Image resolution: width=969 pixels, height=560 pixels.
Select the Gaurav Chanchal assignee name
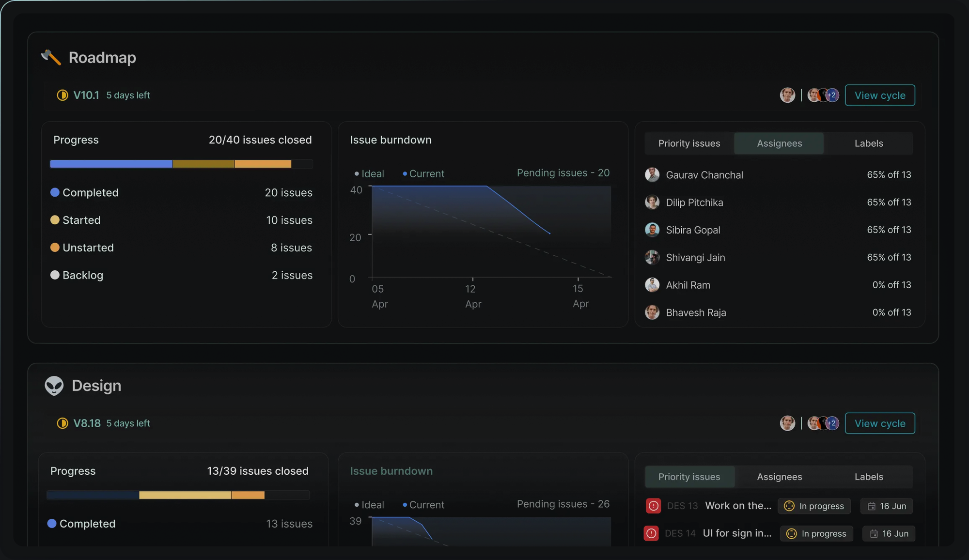(704, 175)
